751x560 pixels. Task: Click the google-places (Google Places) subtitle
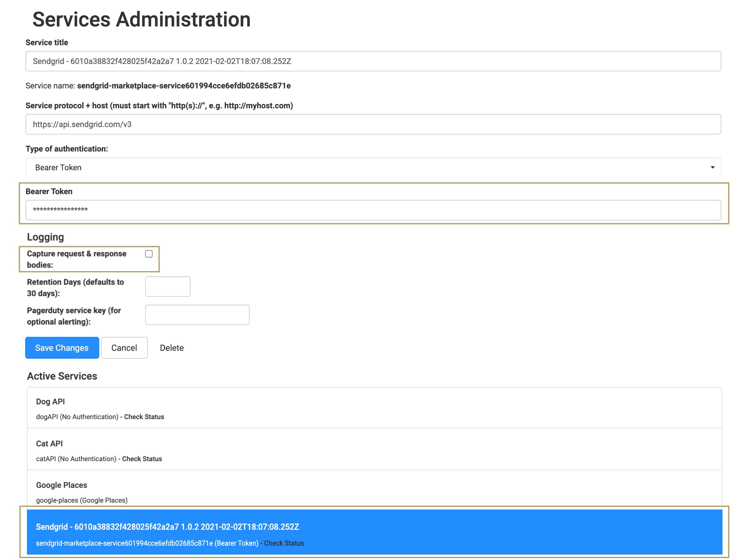click(82, 500)
